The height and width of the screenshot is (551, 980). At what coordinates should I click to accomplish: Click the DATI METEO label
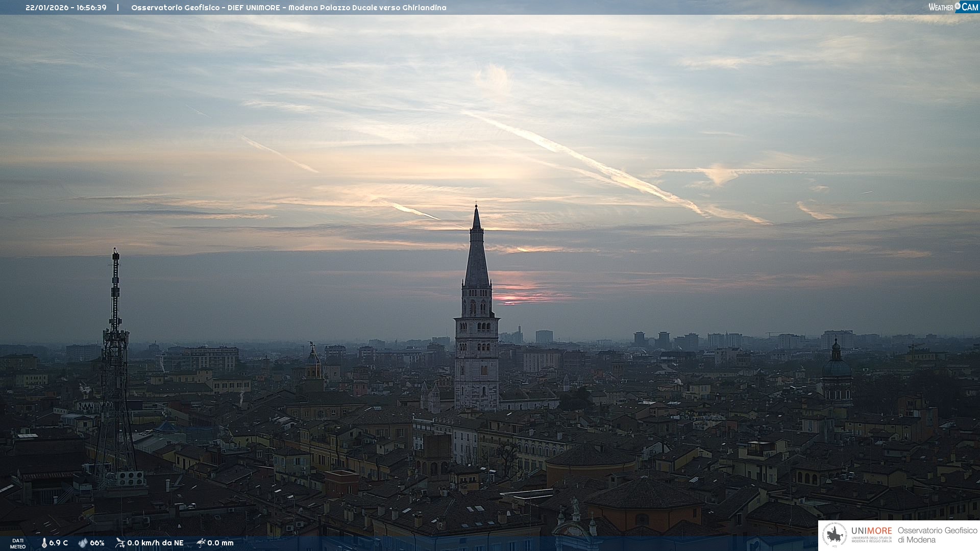[x=18, y=543]
